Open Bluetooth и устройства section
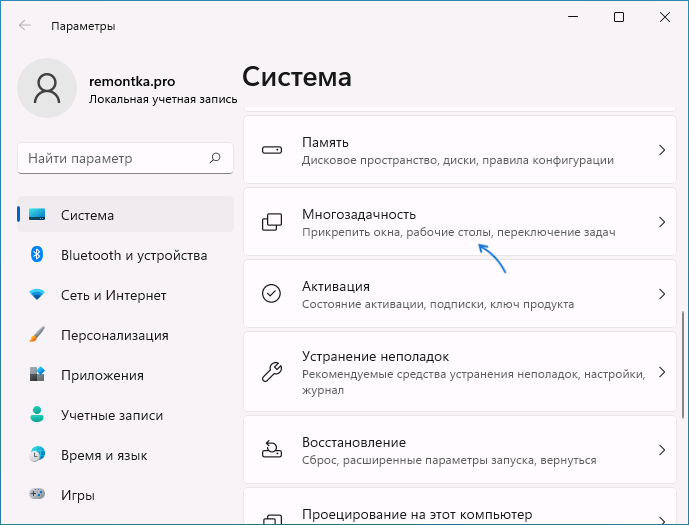 click(125, 254)
